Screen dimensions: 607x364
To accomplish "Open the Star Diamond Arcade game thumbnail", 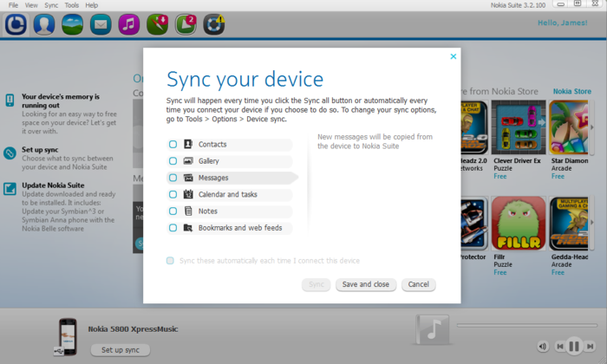I will pos(568,127).
